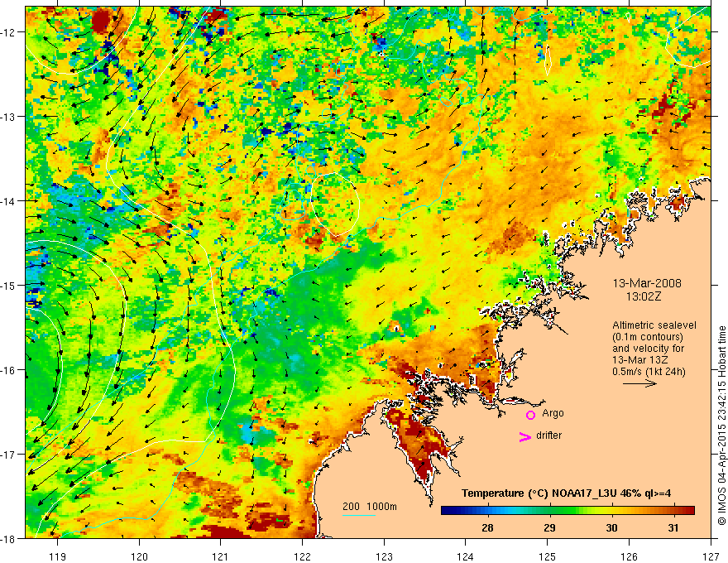Click the '30' color bar tick label

[x=611, y=527]
